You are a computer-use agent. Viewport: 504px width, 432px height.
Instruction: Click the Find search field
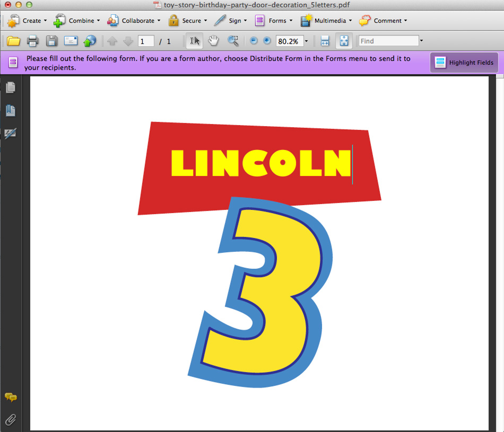click(388, 41)
